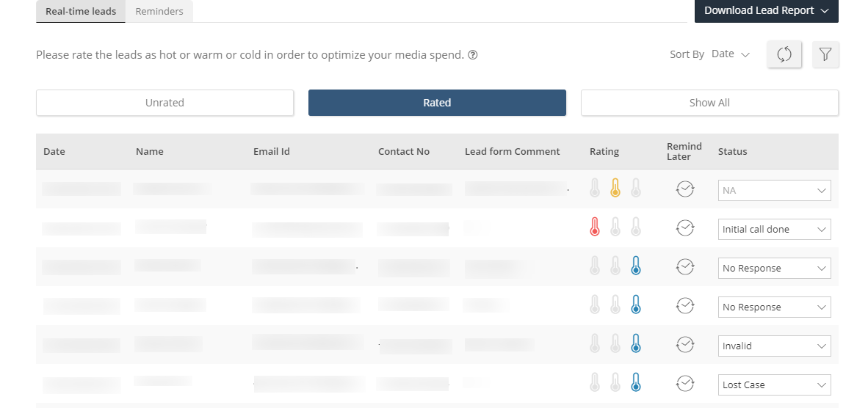Open the Invalid status dropdown
The width and height of the screenshot is (868, 408).
click(774, 346)
